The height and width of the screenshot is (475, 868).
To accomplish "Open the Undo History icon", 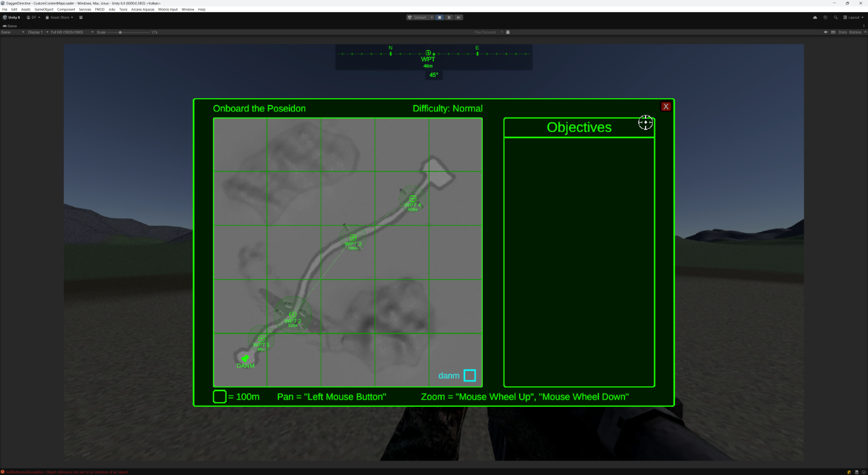I will pos(825,17).
